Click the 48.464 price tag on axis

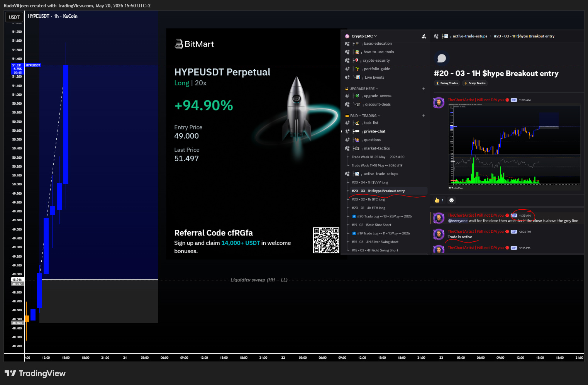click(x=17, y=323)
